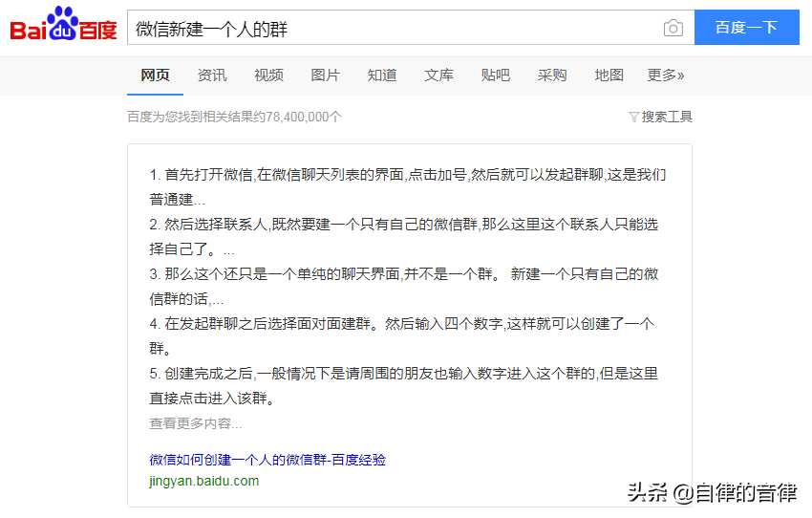
Task: Click step 3 text 那么这个还只是一个单纯的聊天界面
Action: (x=282, y=274)
